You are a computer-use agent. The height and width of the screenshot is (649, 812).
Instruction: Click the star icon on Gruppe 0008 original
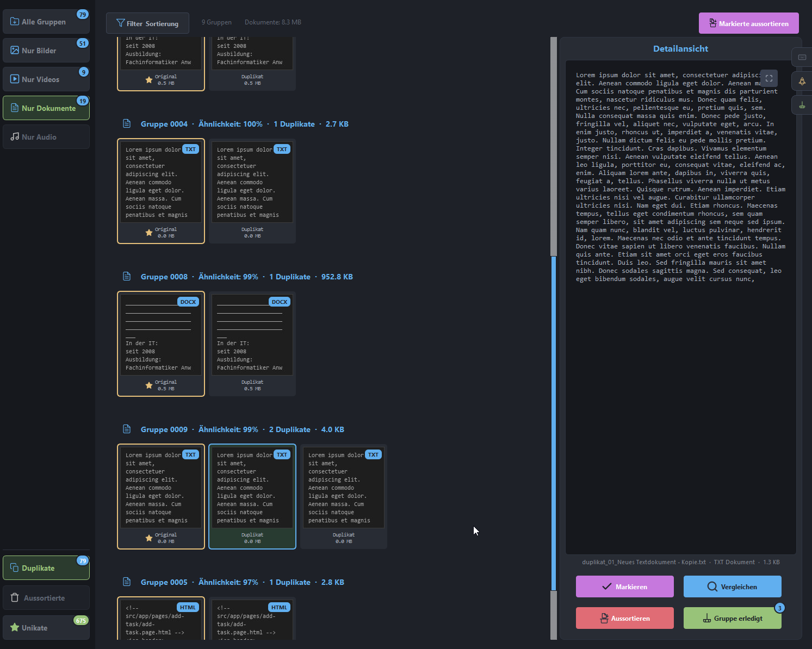point(149,385)
